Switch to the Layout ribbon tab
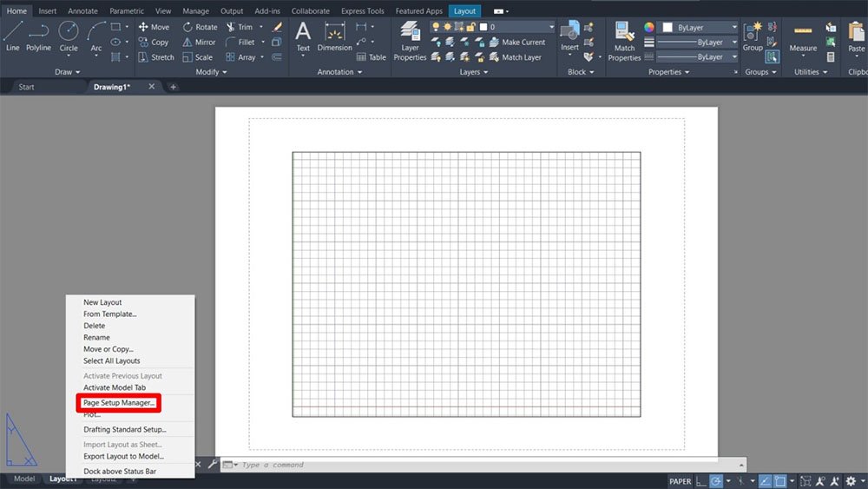868x489 pixels. [x=464, y=10]
